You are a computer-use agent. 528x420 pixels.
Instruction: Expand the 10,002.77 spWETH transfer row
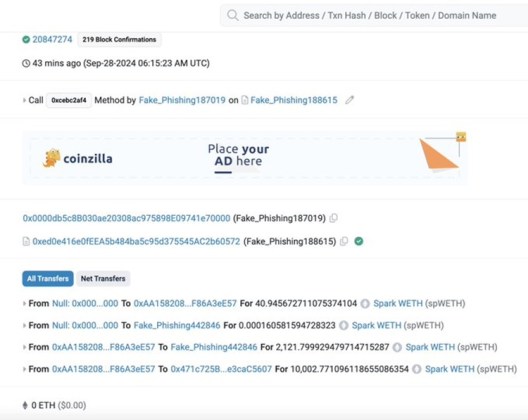[x=24, y=369]
